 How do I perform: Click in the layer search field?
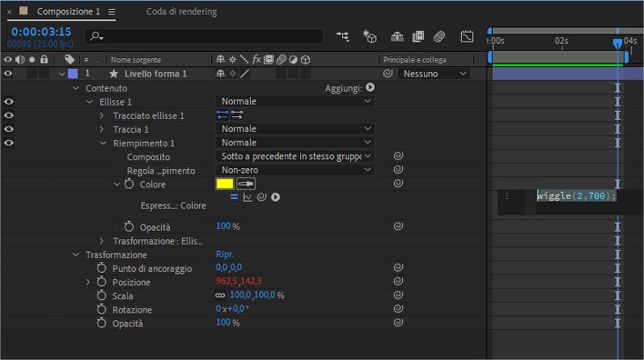(x=204, y=36)
